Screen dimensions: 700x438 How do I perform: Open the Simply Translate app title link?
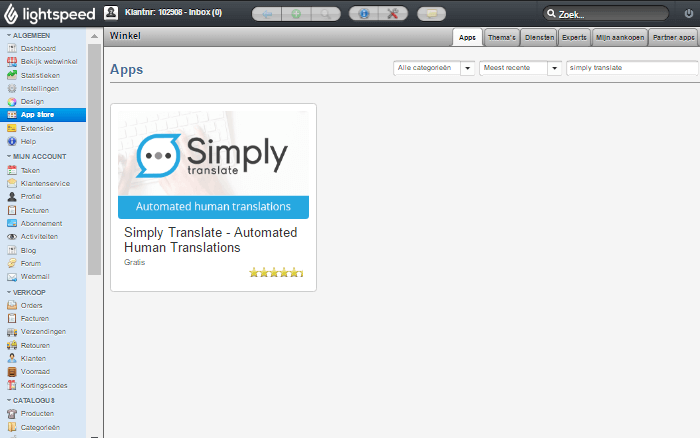point(211,240)
